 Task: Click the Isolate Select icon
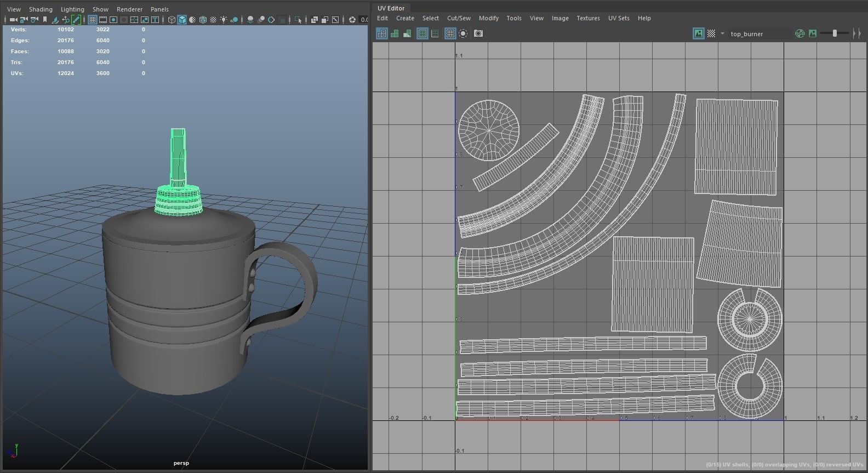298,20
